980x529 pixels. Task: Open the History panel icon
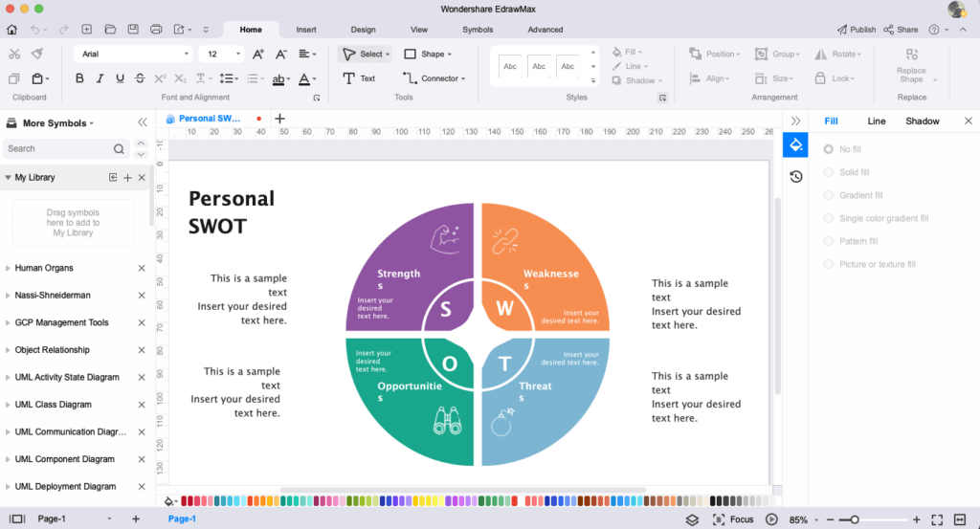pos(795,176)
